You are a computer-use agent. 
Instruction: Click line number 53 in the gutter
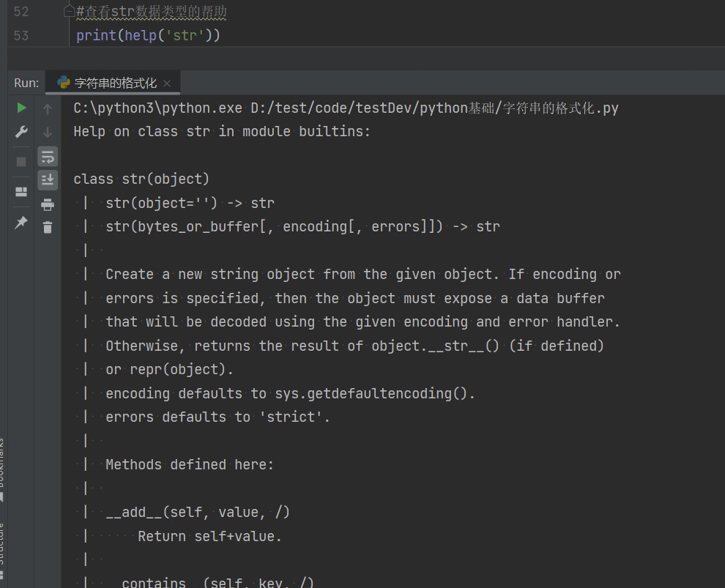coord(21,35)
